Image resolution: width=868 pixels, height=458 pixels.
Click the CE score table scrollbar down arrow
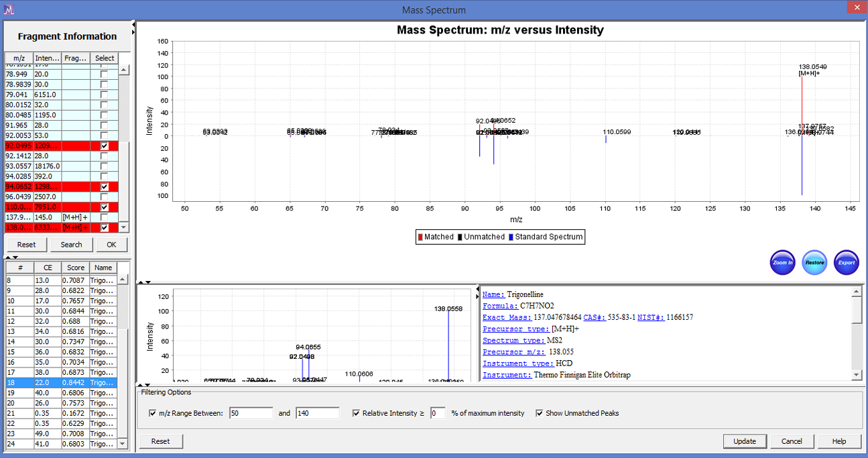pyautogui.click(x=123, y=444)
